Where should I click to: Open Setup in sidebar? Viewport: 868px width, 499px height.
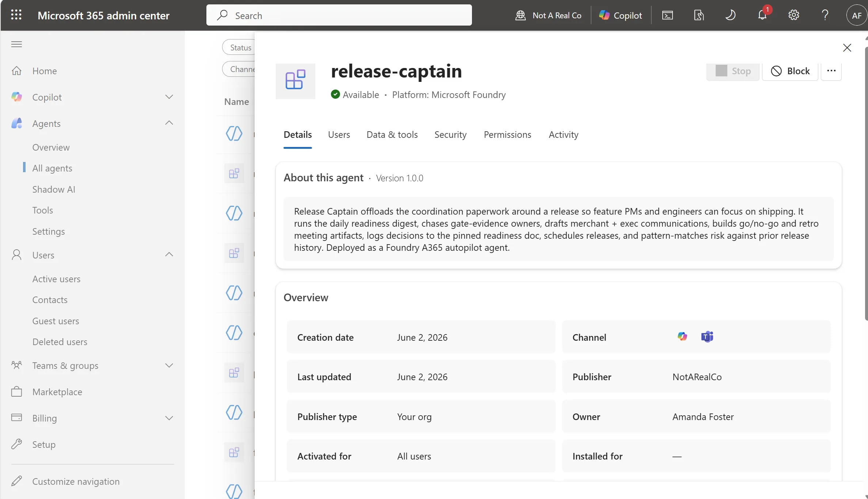(44, 445)
